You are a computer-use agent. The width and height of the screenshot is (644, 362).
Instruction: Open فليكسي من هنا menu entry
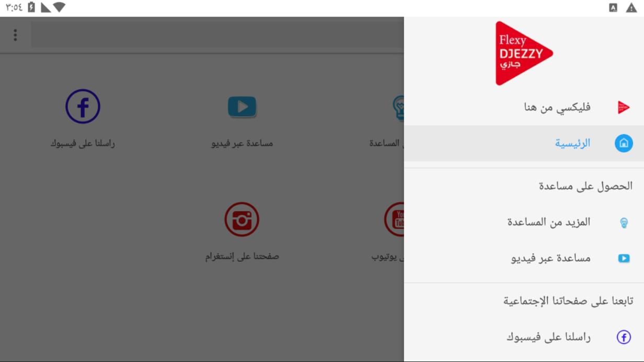point(524,107)
